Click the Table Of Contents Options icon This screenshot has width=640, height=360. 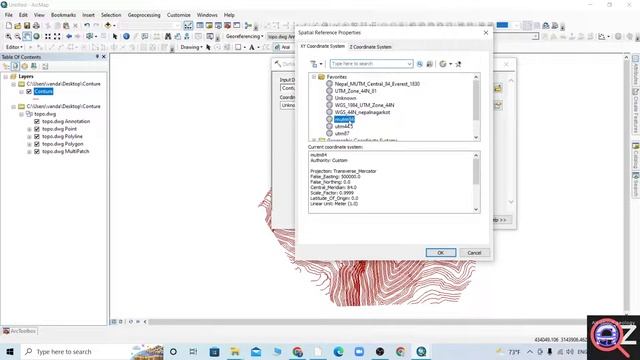45,66
